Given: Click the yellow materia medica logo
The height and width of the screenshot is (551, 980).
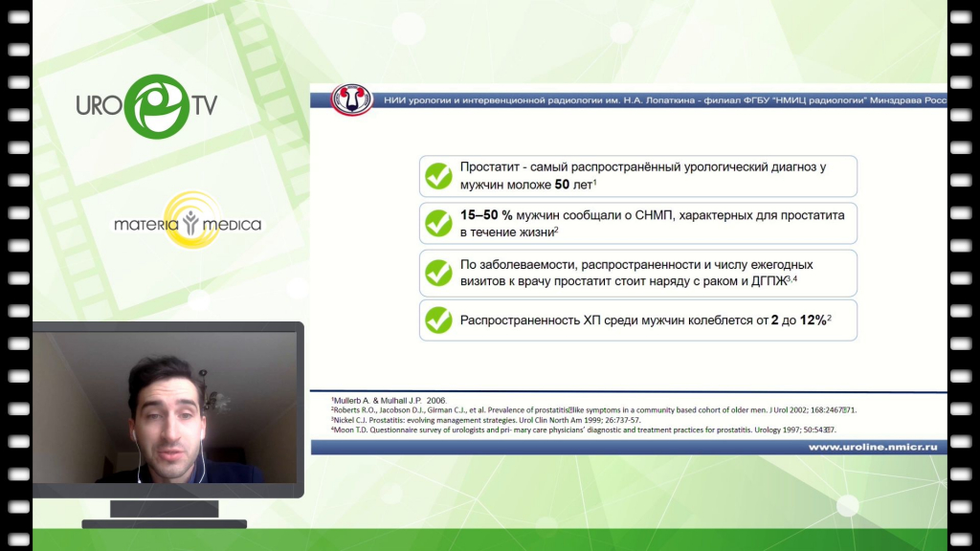Looking at the screenshot, I should tap(194, 219).
